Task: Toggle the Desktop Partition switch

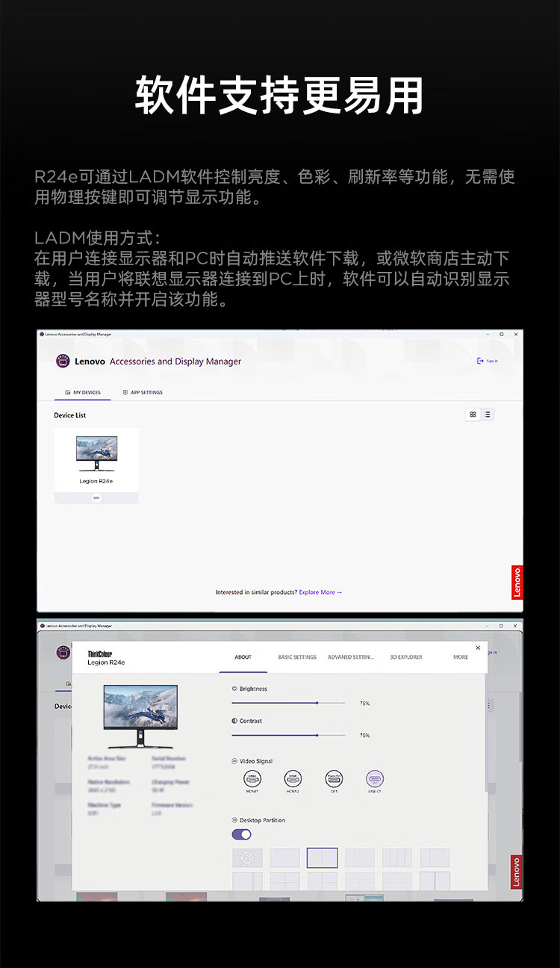Action: click(x=241, y=834)
